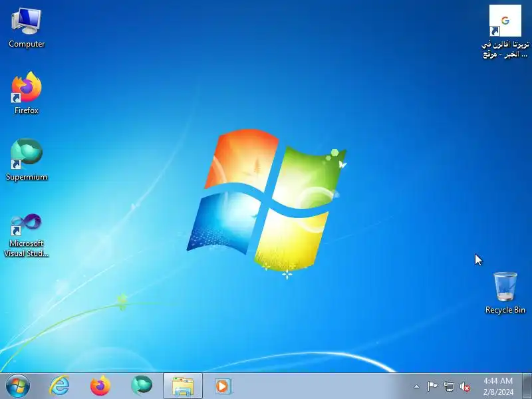Viewport: 532px width, 399px height.
Task: Open the Windows Start menu orb
Action: (18, 386)
